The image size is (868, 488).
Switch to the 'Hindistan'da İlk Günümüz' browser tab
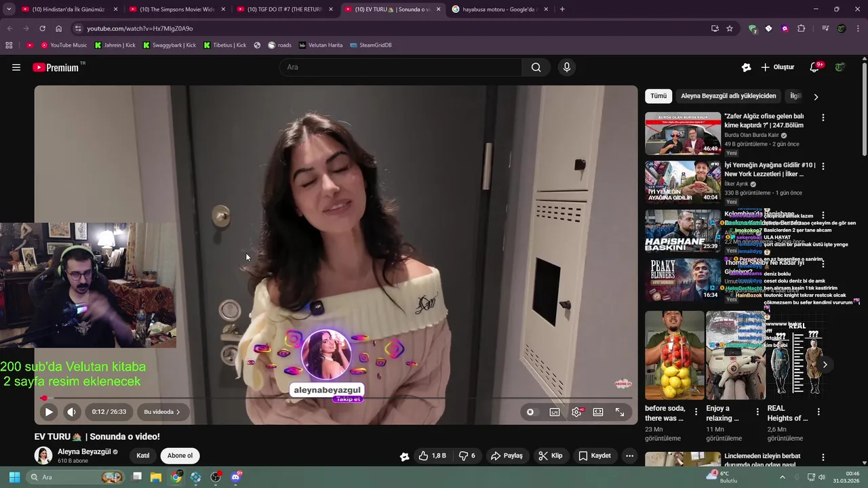[68, 9]
